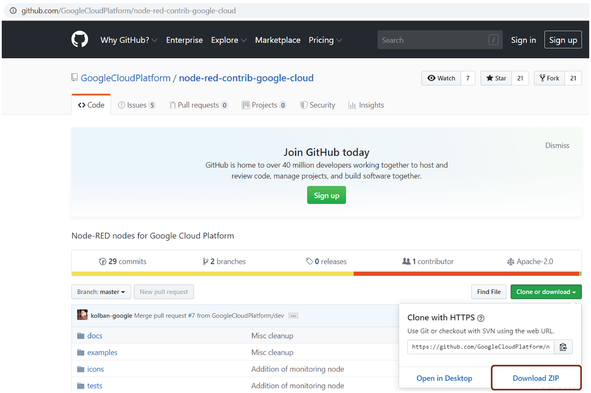591x393 pixels.
Task: Go to the Enterprise page
Action: pos(184,40)
